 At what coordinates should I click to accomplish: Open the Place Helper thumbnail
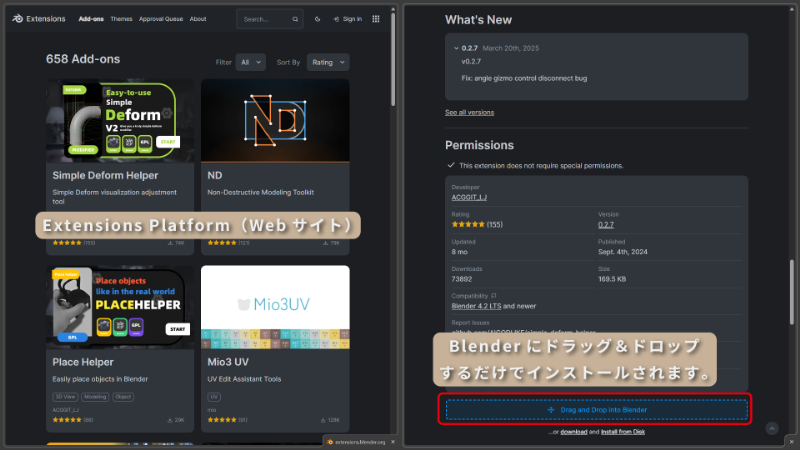pos(120,307)
